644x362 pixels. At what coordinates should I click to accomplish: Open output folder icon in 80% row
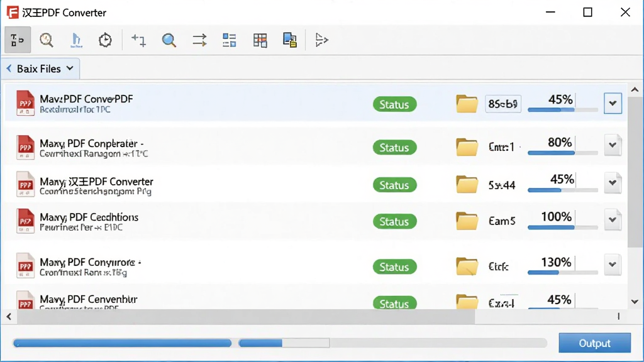(467, 147)
